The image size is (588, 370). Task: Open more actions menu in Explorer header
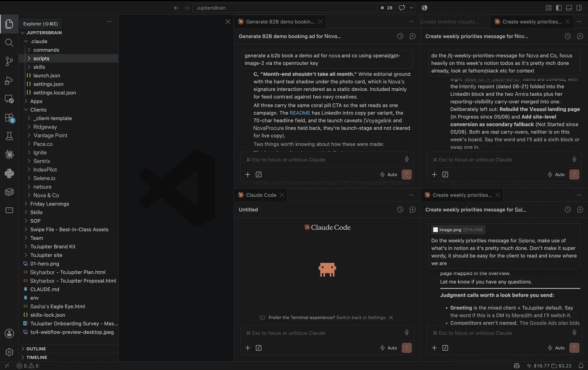[109, 21]
